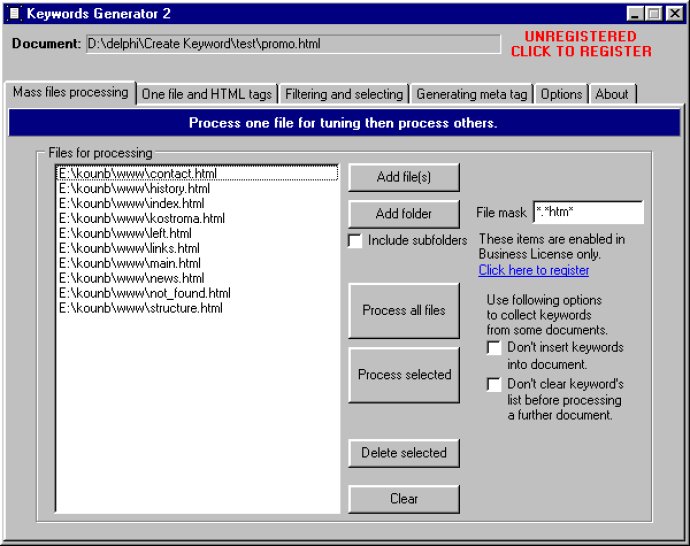Switch to One file and HTML tags tab
The height and width of the screenshot is (546, 690).
[x=207, y=94]
